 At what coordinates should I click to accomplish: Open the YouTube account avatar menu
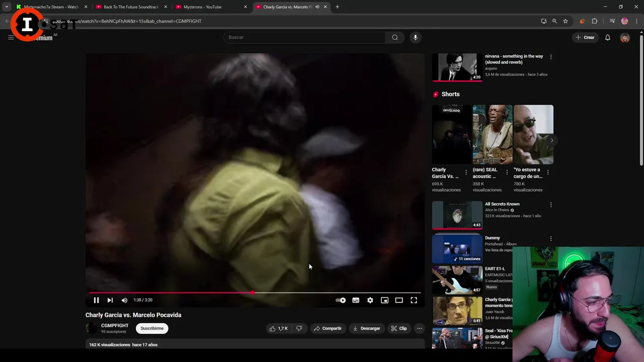coord(625,38)
